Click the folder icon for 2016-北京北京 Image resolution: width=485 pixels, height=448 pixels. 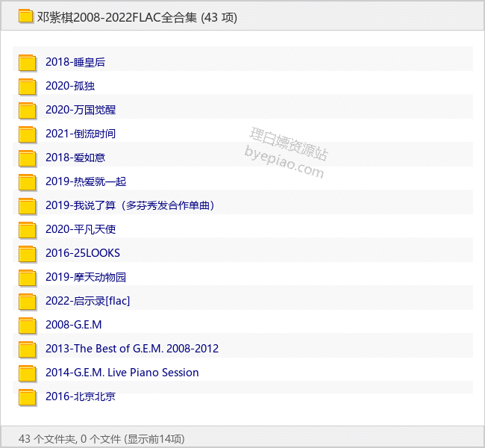pyautogui.click(x=28, y=397)
